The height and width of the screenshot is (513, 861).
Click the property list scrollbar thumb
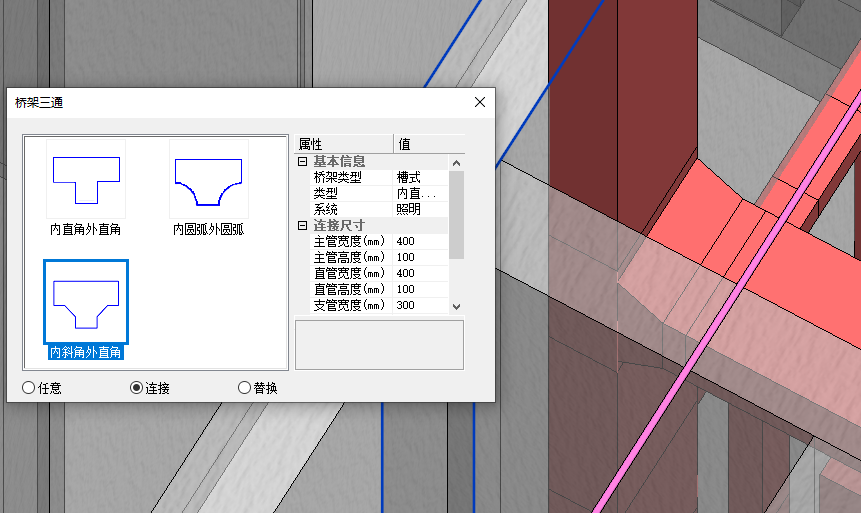[x=456, y=215]
